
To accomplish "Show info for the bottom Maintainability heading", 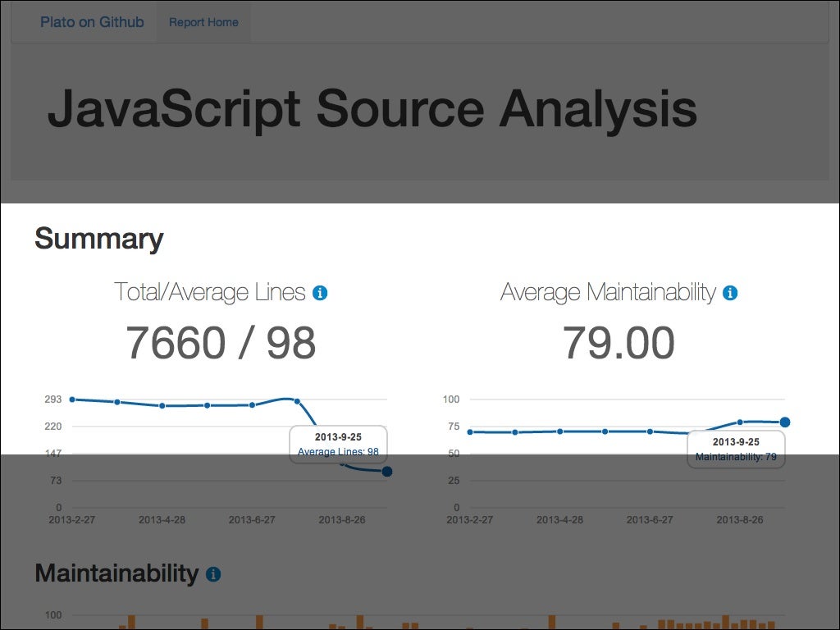I will point(213,574).
